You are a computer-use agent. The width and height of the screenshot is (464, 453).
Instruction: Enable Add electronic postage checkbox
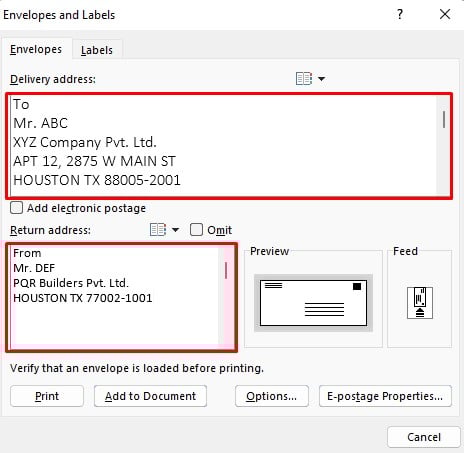(16, 208)
